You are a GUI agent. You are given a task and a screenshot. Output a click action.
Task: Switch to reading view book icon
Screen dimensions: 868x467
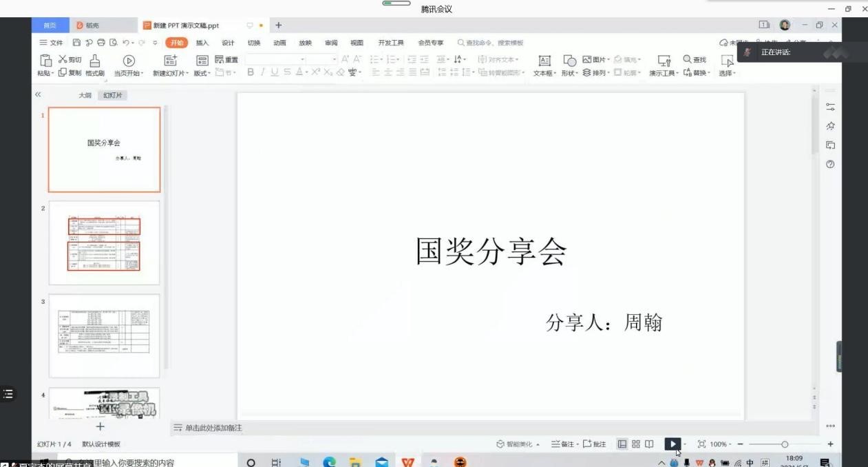[x=649, y=444]
